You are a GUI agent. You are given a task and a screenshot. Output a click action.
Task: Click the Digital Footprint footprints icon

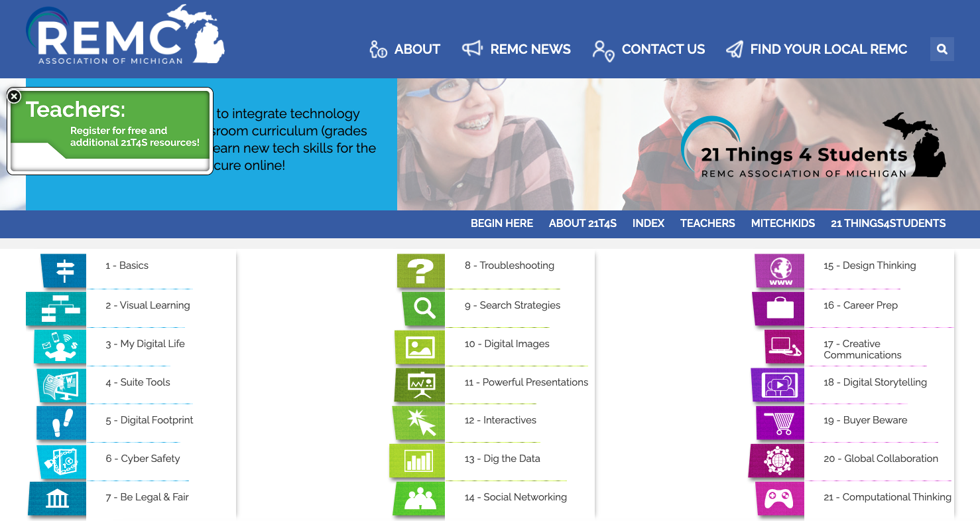point(62,423)
